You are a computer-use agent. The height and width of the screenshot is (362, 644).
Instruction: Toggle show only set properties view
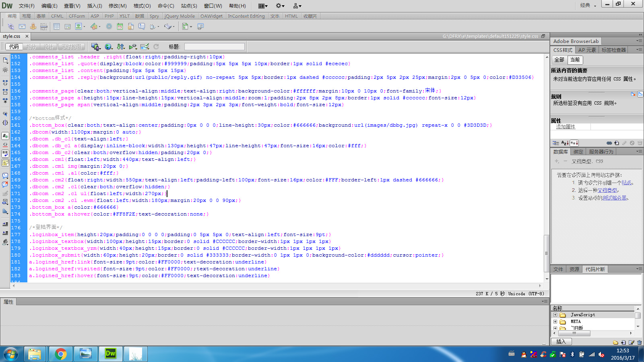[x=574, y=143]
